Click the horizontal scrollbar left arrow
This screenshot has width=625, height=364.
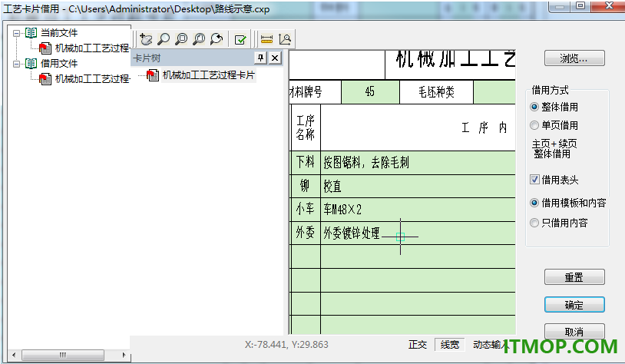point(14,355)
